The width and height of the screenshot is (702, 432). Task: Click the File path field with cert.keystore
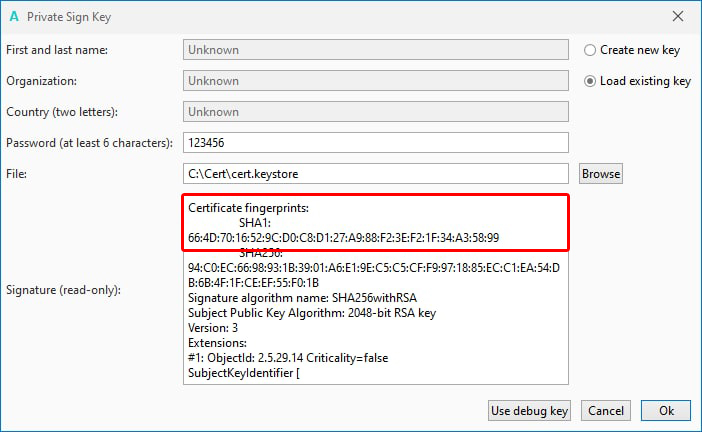(376, 174)
